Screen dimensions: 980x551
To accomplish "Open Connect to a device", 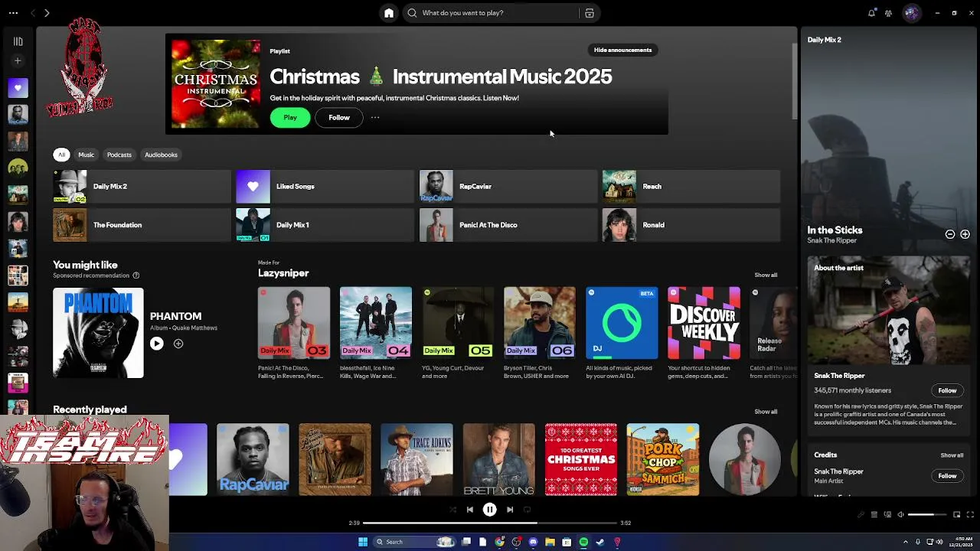I will click(887, 515).
